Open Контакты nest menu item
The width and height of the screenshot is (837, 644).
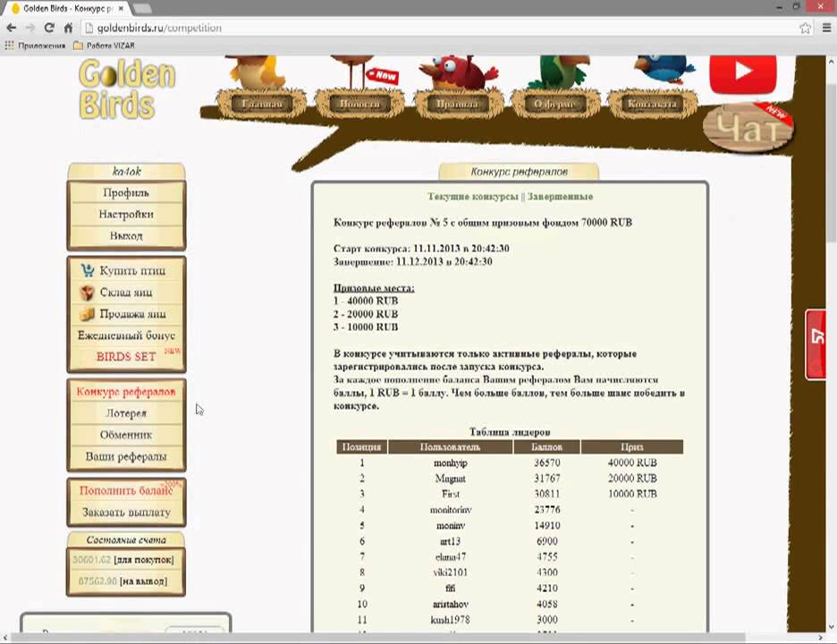pos(652,104)
